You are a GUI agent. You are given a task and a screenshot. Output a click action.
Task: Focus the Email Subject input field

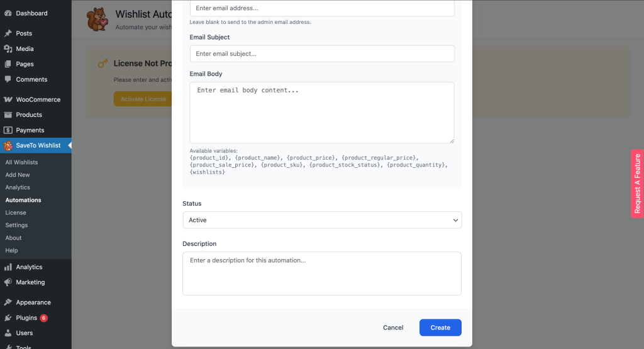pyautogui.click(x=321, y=54)
